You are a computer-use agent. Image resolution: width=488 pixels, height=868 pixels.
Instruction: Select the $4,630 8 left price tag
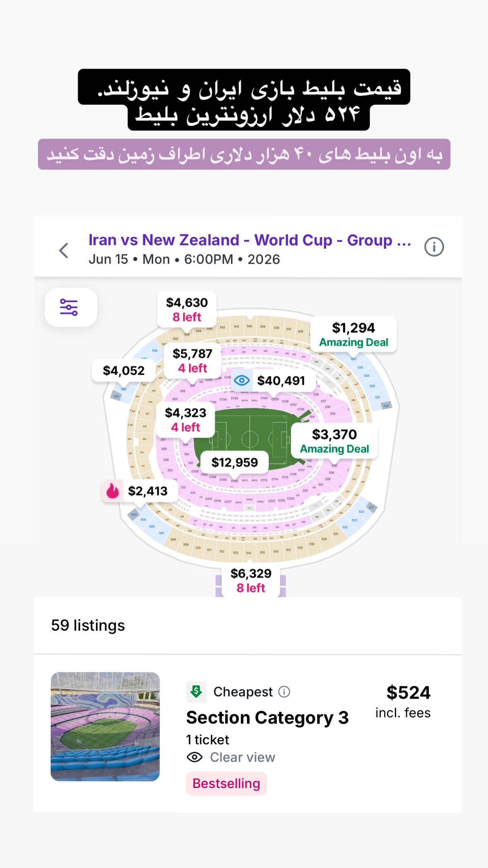[187, 310]
